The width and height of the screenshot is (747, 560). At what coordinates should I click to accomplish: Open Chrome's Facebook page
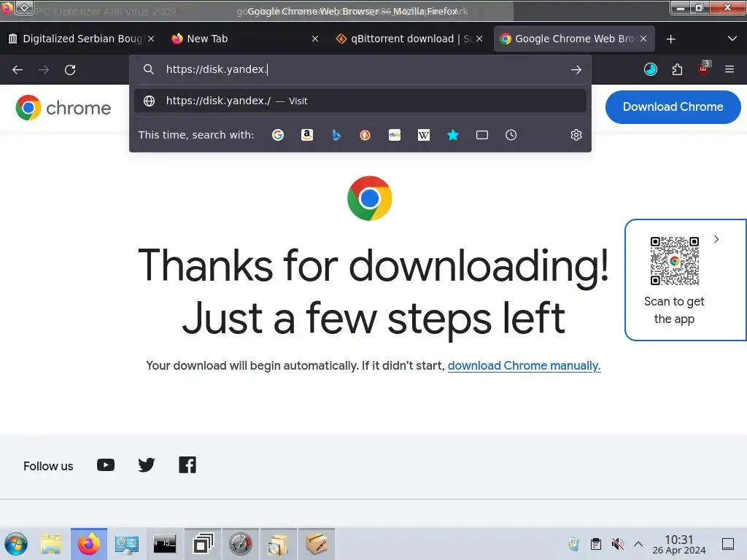[187, 465]
